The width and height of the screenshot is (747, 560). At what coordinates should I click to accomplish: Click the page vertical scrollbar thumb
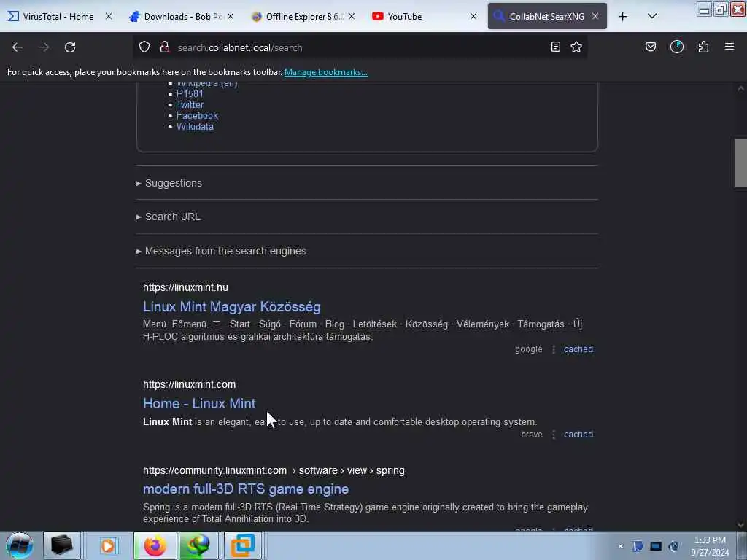pos(740,163)
